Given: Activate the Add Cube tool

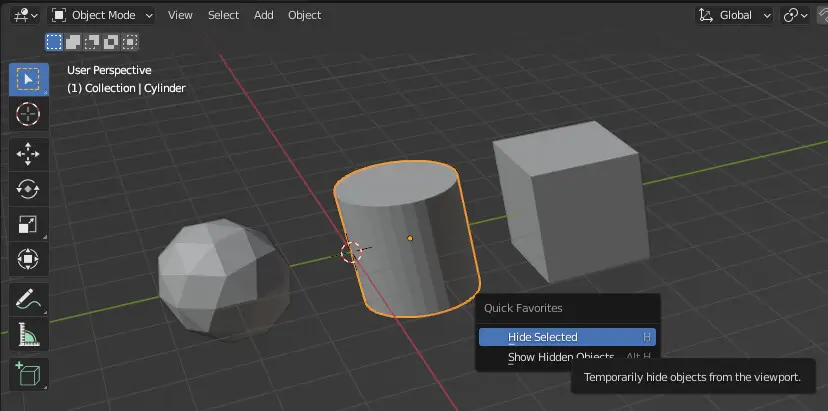Looking at the screenshot, I should pyautogui.click(x=29, y=374).
